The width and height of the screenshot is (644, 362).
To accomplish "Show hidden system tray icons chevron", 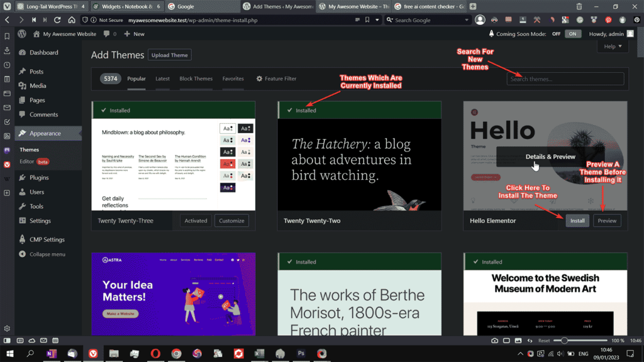I will click(x=520, y=353).
